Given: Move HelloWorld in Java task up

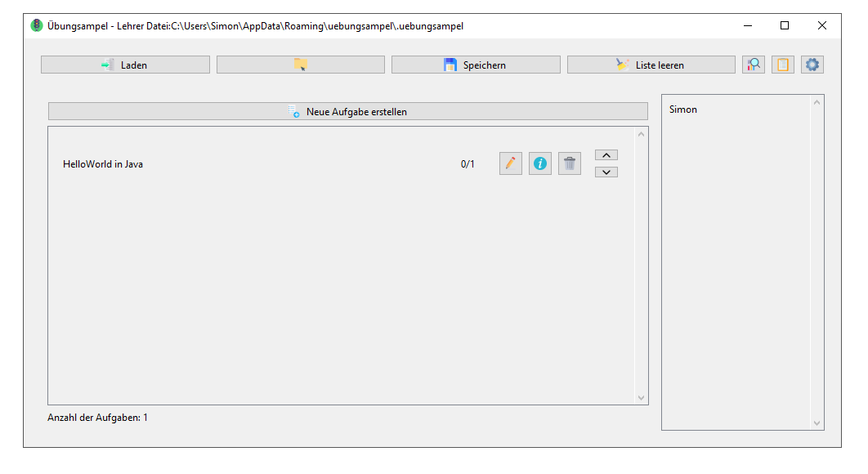Looking at the screenshot, I should click(x=606, y=155).
